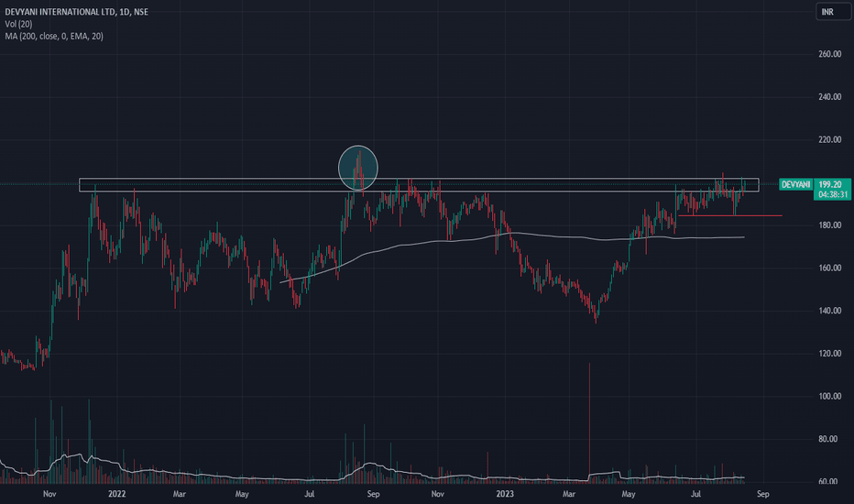The width and height of the screenshot is (854, 504).
Task: Select the MA (200, close, 0, EMA, 20) legend
Action: tap(54, 36)
